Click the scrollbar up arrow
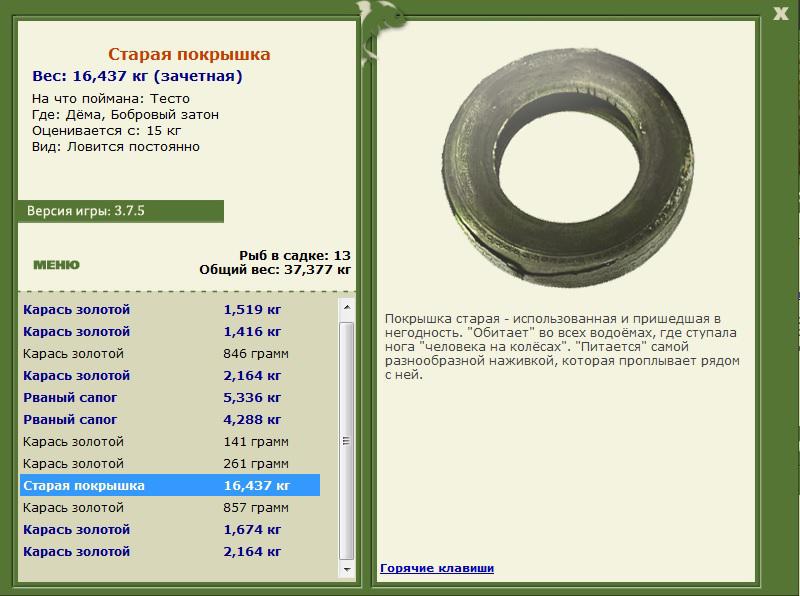The height and width of the screenshot is (596, 800). [346, 307]
